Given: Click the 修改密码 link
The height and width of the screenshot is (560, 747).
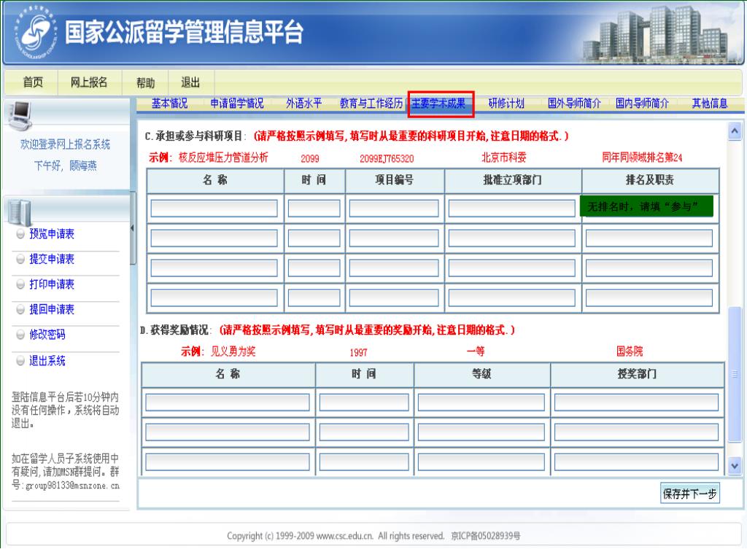Looking at the screenshot, I should (47, 335).
